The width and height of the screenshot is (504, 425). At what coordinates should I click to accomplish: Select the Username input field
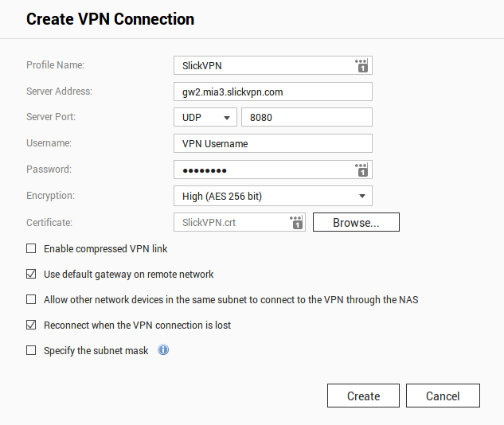pos(273,143)
